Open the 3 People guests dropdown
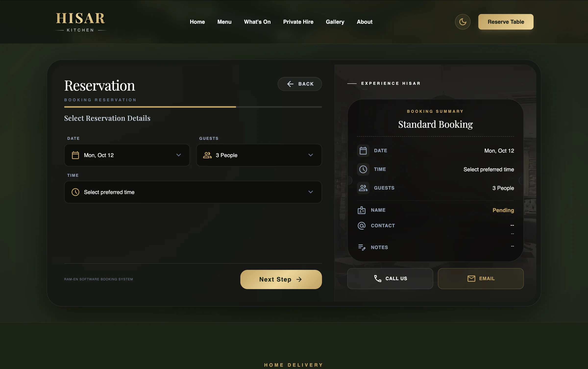 click(259, 155)
